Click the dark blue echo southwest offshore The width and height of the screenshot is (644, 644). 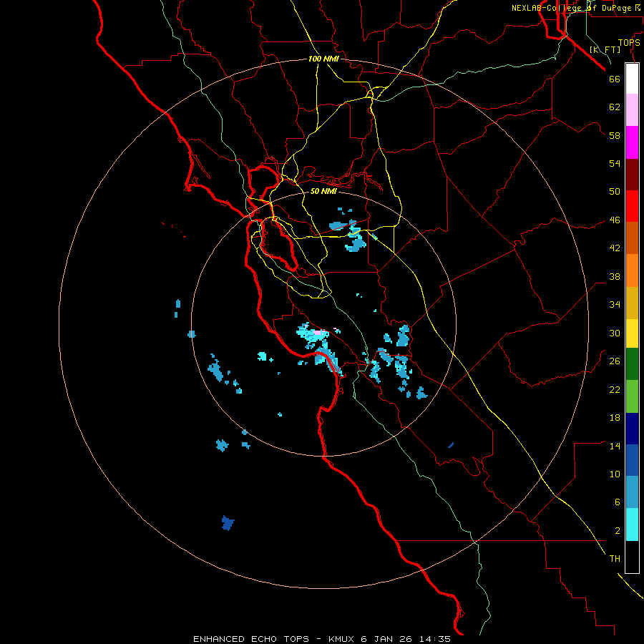pyautogui.click(x=228, y=523)
